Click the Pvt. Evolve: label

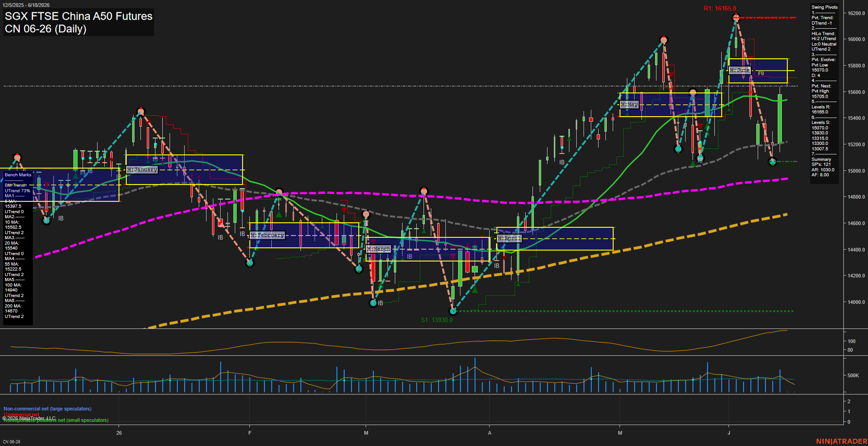823,60
